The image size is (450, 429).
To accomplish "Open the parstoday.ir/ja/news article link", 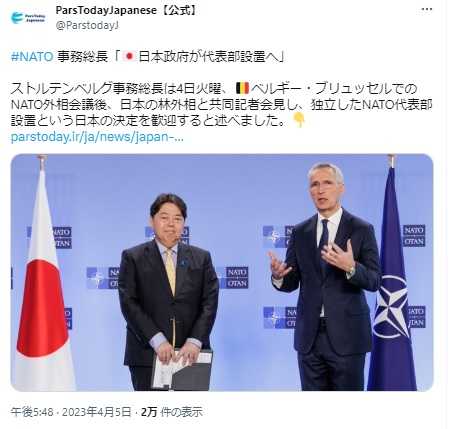I will [x=97, y=137].
